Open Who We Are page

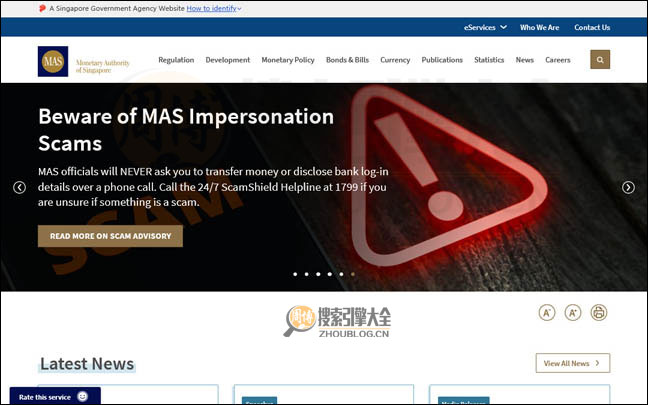[539, 27]
